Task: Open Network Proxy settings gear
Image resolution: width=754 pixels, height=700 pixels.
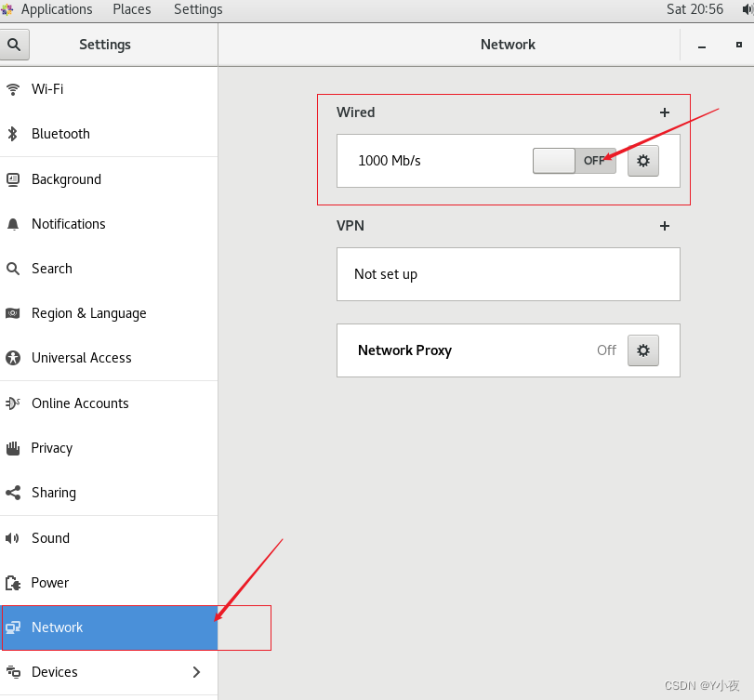Action: click(642, 350)
